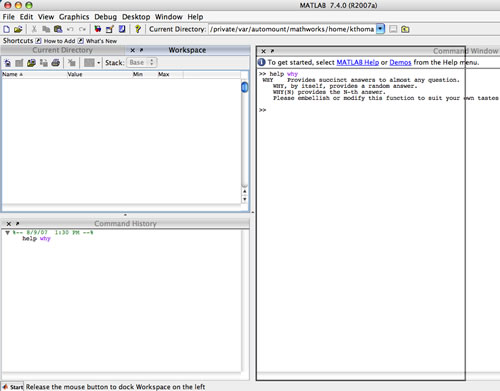This screenshot has width=500, height=391.
Task: Undock the Workspace panel arrow
Action: (x=141, y=50)
